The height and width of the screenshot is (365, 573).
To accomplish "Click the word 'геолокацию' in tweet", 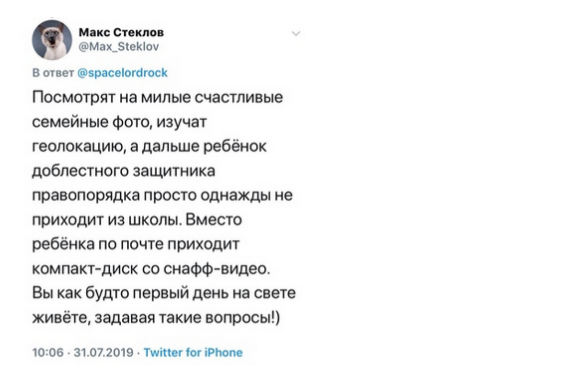I will tap(78, 146).
